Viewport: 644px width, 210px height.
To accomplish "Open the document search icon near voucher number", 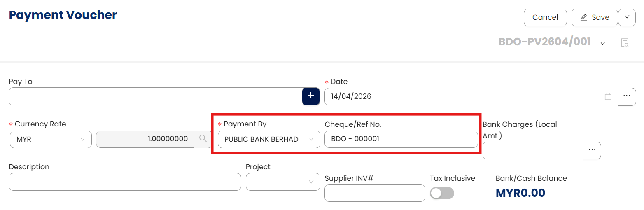I will 625,43.
